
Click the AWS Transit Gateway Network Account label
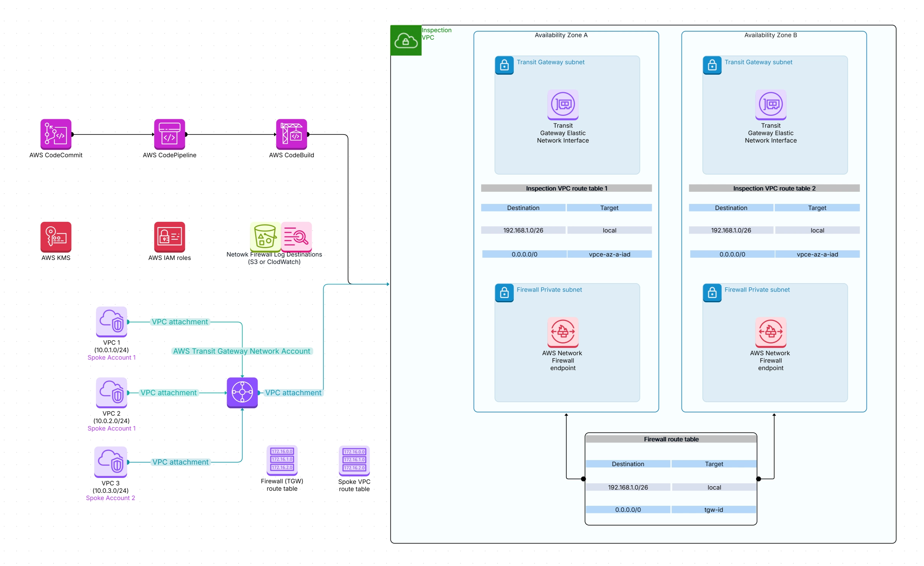coord(242,351)
